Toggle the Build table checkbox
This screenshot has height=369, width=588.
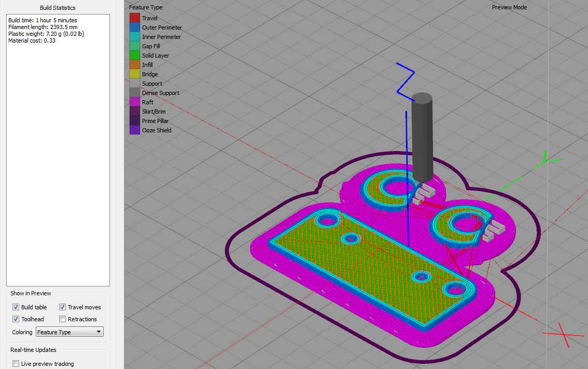(x=16, y=307)
